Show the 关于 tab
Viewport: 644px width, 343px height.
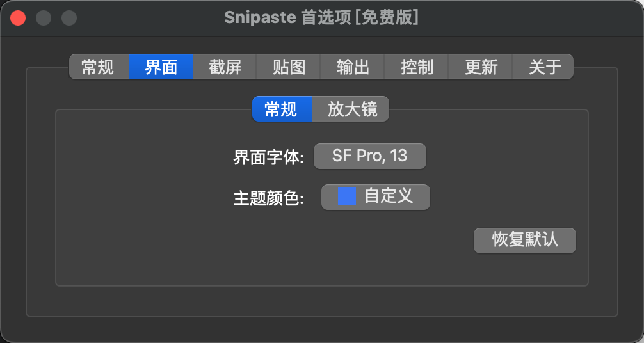545,67
